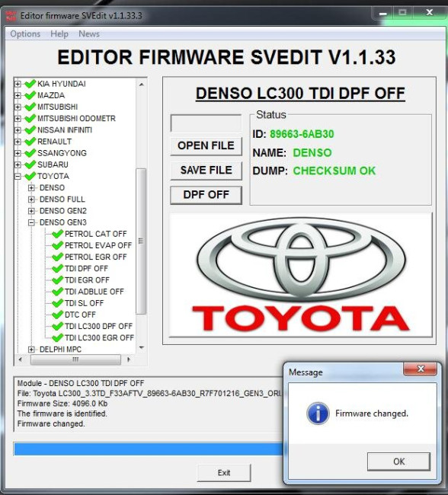This screenshot has width=448, height=495.
Task: Click the OPEN FILE button
Action: [x=206, y=146]
